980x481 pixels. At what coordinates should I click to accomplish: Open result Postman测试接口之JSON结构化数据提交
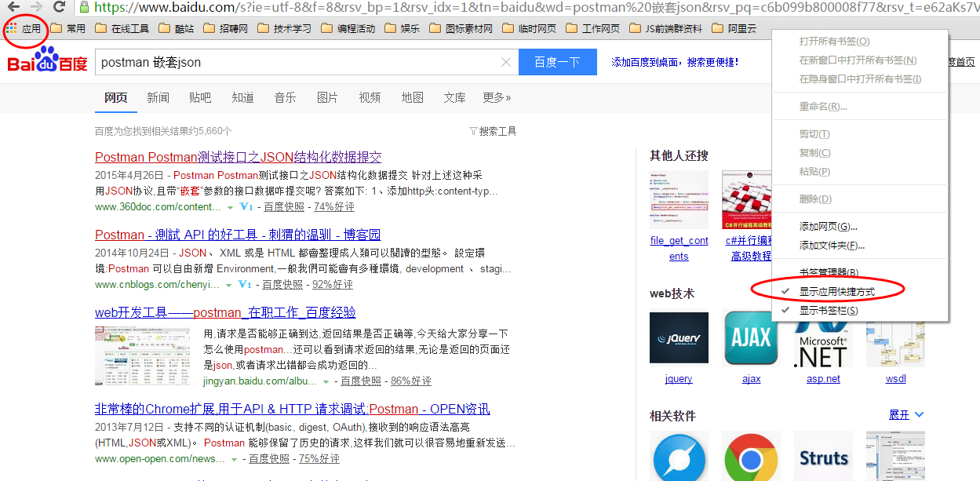click(238, 157)
